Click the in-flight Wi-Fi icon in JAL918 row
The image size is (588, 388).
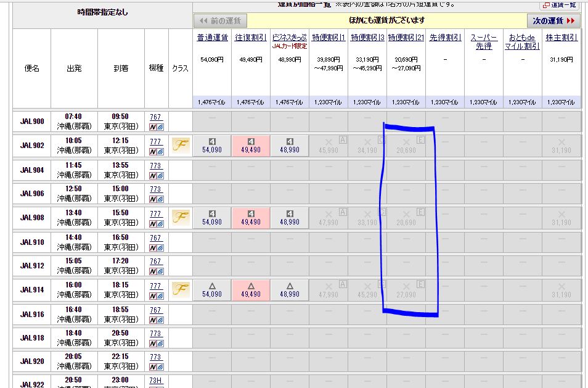[x=160, y=344]
